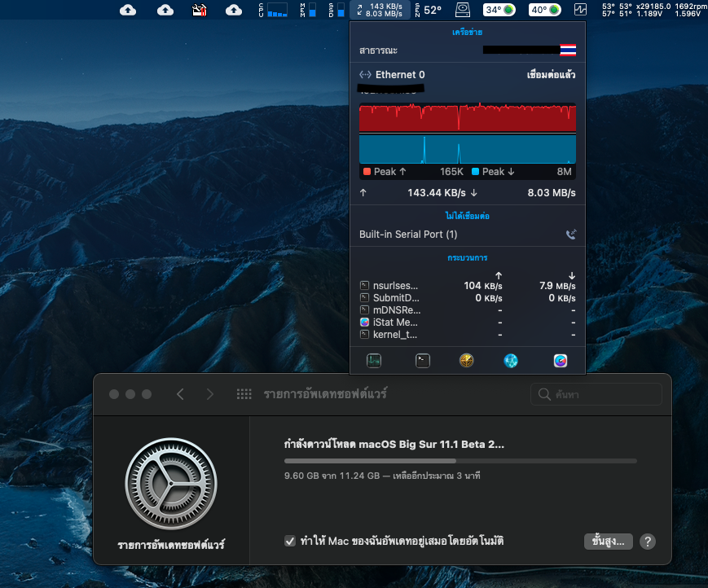The width and height of the screenshot is (708, 588).
Task: Select kernel_t... process row
Action: tap(468, 335)
